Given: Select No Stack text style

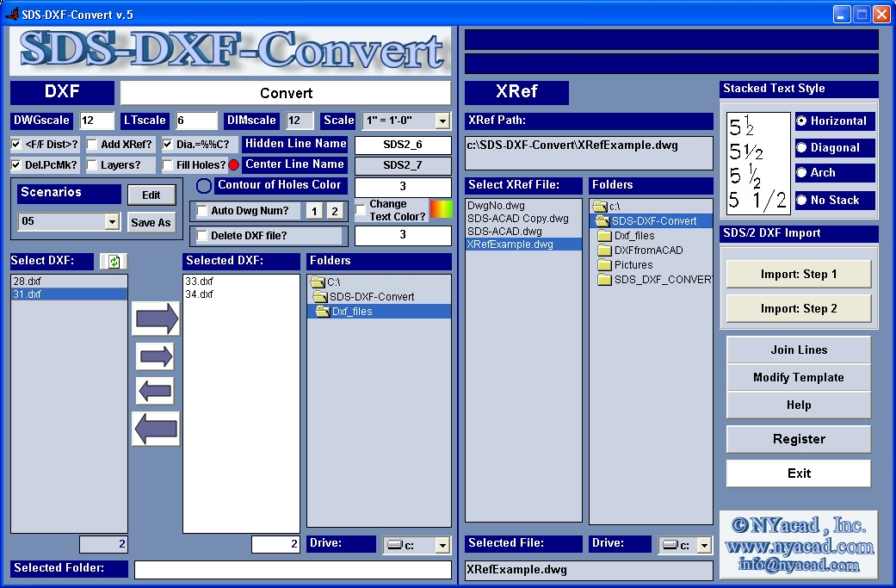Looking at the screenshot, I should tap(801, 200).
